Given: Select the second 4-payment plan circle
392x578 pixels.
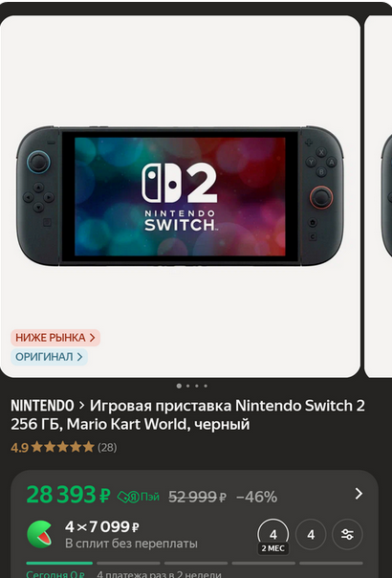Looking at the screenshot, I should (311, 535).
